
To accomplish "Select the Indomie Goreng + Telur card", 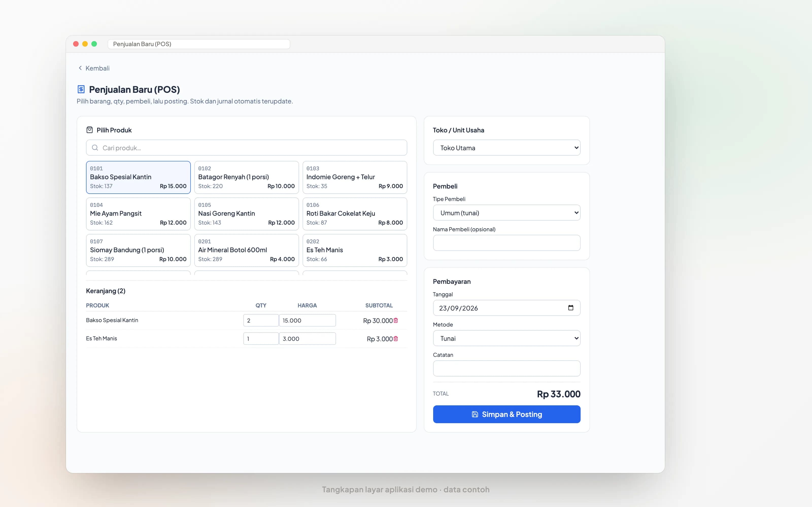I will pos(355,177).
